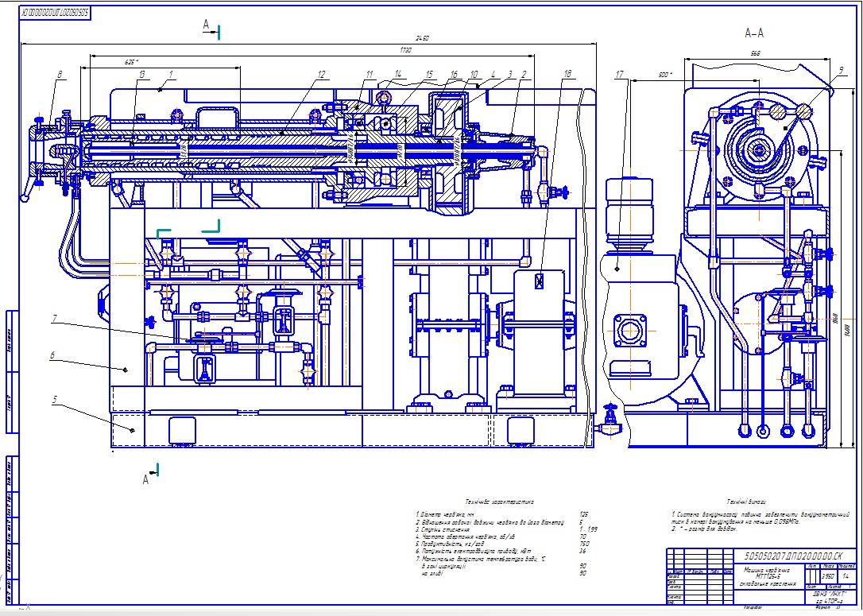
Task: Select the screw diameter value 125
Action: pos(583,514)
